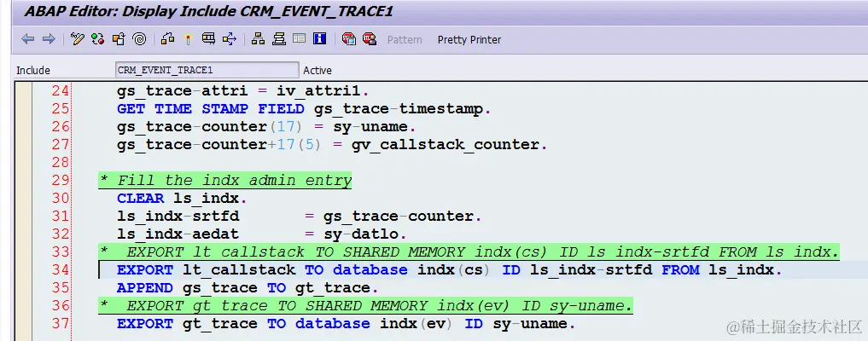Viewport: 868px width, 341px height.
Task: Open the Other Object icon
Action: 119,39
